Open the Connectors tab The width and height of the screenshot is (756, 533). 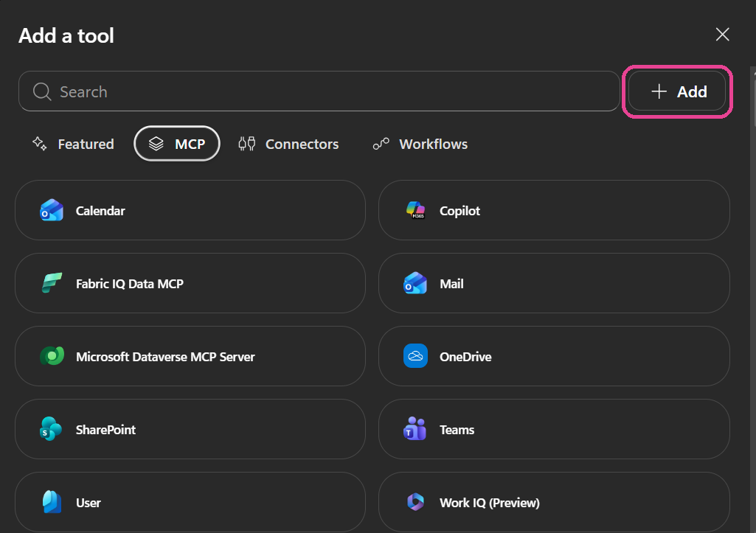pyautogui.click(x=288, y=144)
